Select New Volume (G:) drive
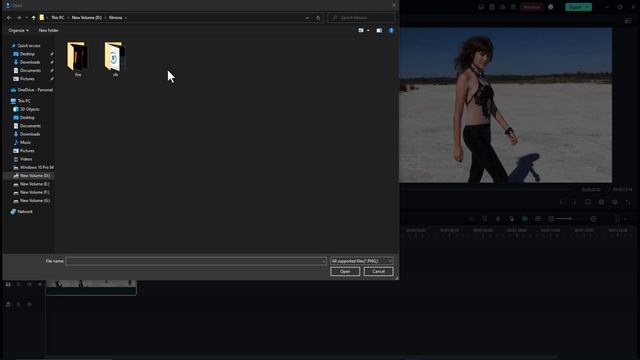Viewport: 640px width, 360px height. tap(35, 201)
